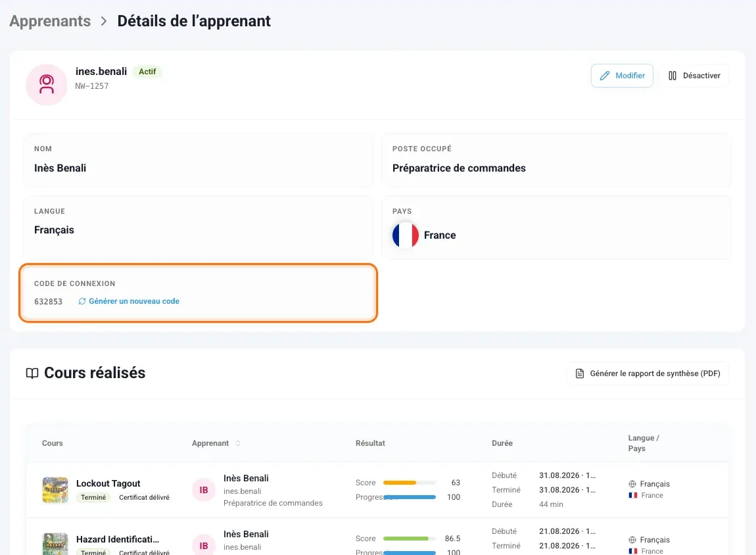Go back to Apprenants breadcrumb
The height and width of the screenshot is (555, 756).
(50, 21)
